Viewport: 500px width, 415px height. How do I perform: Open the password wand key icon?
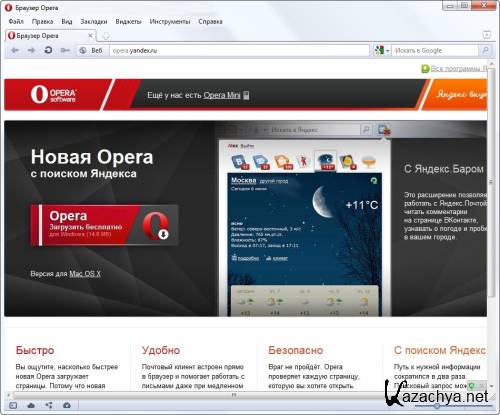coord(65,50)
